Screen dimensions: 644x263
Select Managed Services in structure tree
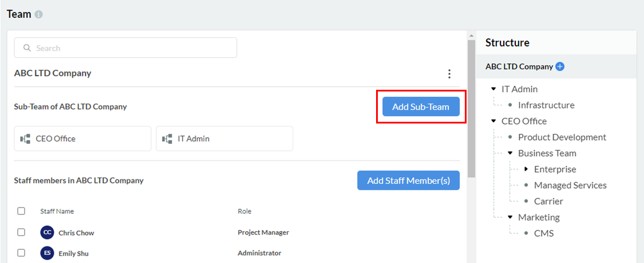tap(570, 185)
